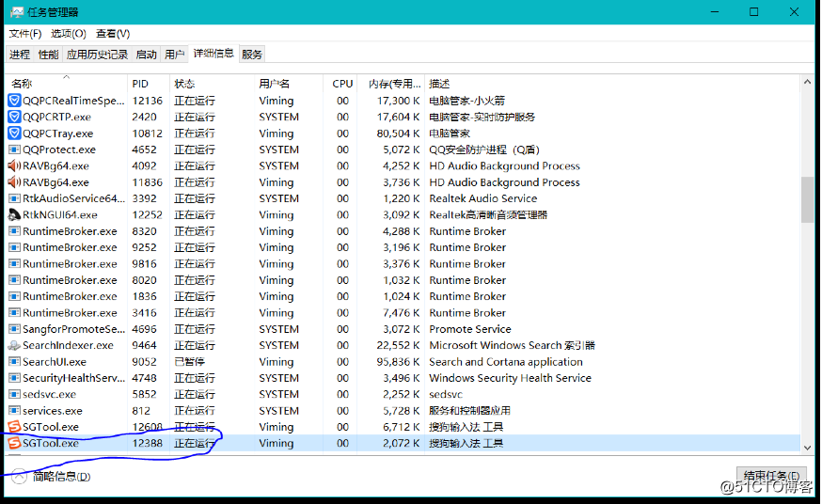This screenshot has height=504, width=822.
Task: Click 已暂停 status of SearchUI.exe
Action: pos(189,361)
